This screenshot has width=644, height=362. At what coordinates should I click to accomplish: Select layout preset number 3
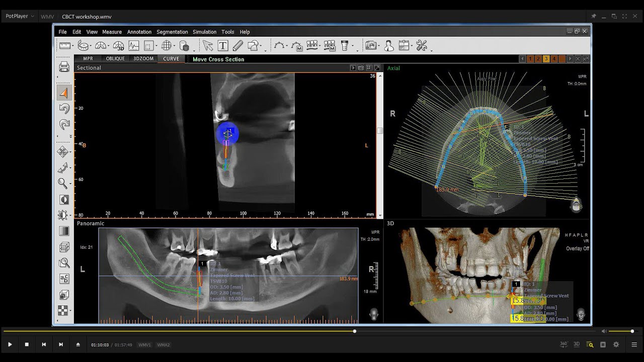(546, 59)
